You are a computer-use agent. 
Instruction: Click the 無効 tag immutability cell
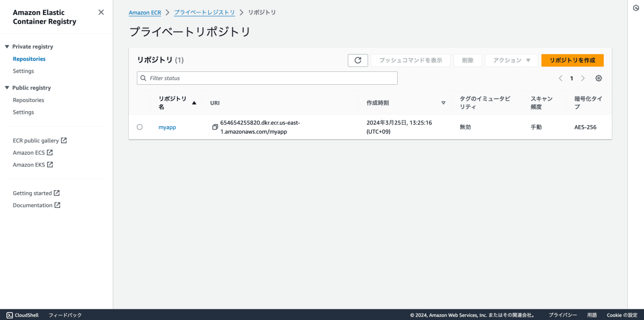coord(465,127)
